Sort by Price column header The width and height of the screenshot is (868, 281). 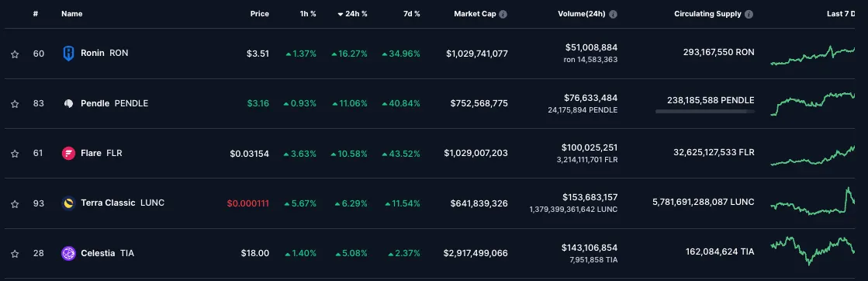pos(260,14)
